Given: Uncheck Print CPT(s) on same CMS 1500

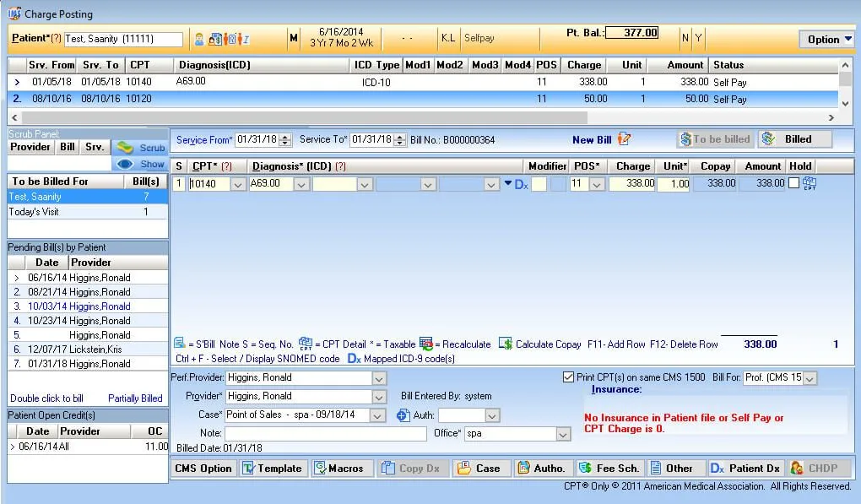Looking at the screenshot, I should 568,377.
